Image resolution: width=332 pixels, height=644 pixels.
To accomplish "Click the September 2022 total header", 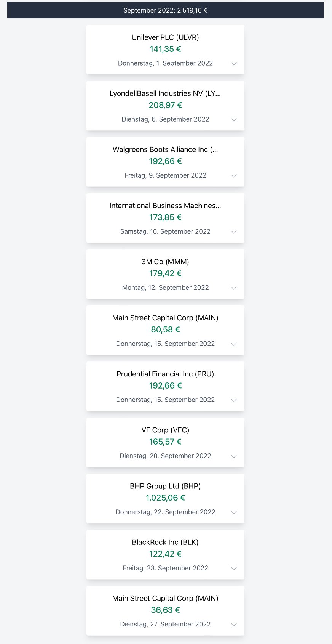I will tap(165, 10).
